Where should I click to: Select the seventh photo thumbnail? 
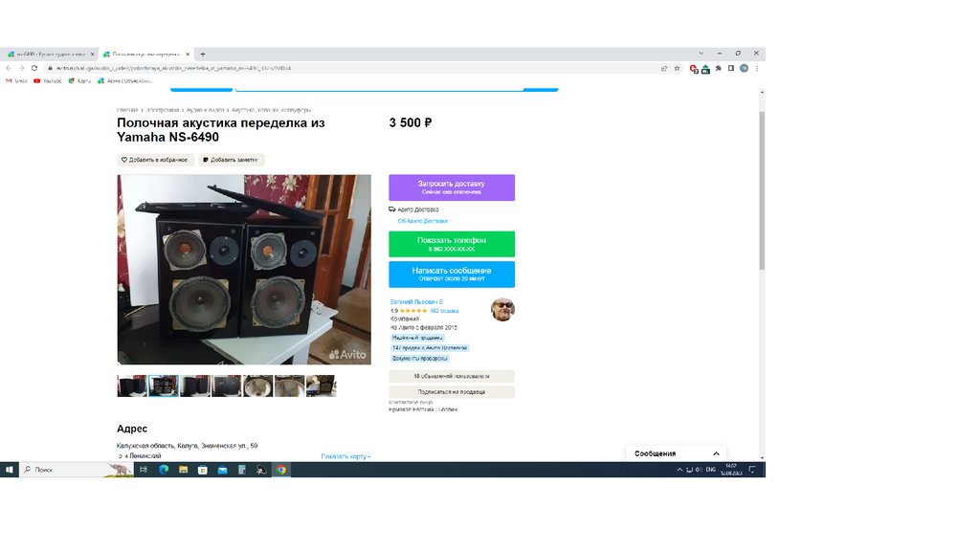click(x=321, y=386)
